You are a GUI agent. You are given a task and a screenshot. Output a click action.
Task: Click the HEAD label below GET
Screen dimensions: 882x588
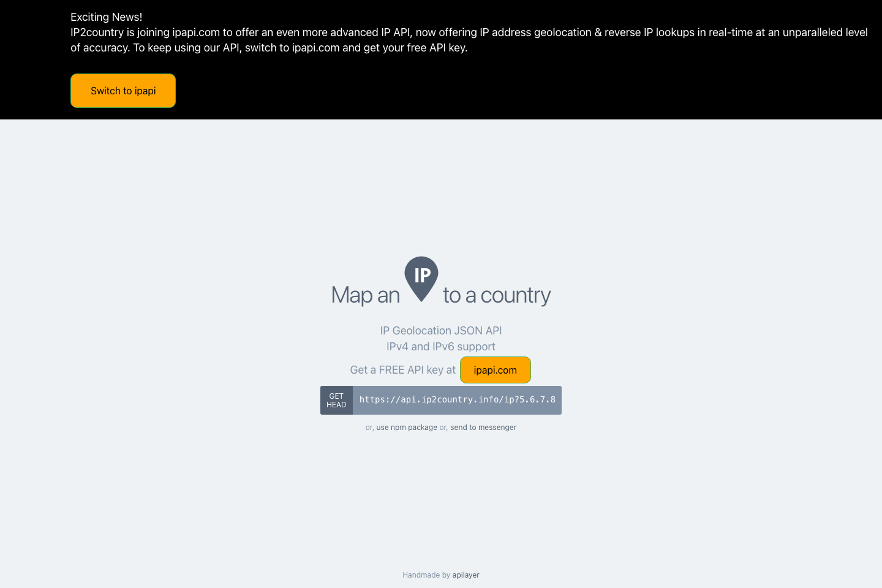(336, 404)
